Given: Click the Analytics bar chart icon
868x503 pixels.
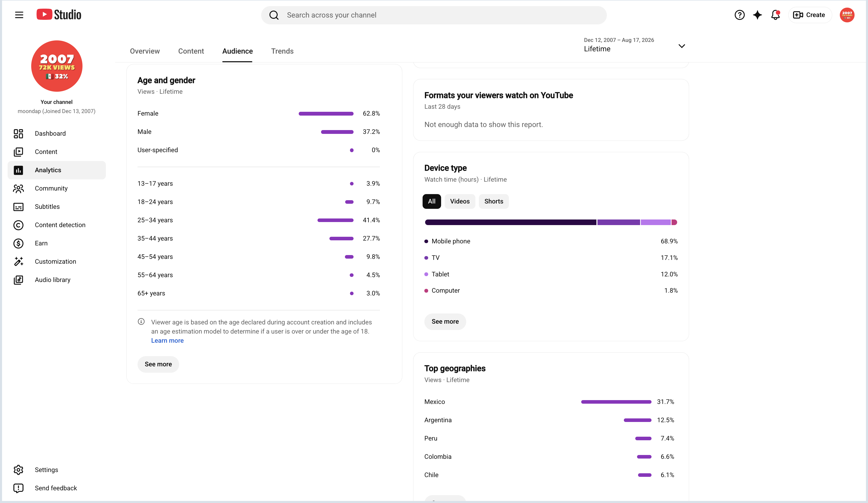Looking at the screenshot, I should (x=18, y=170).
